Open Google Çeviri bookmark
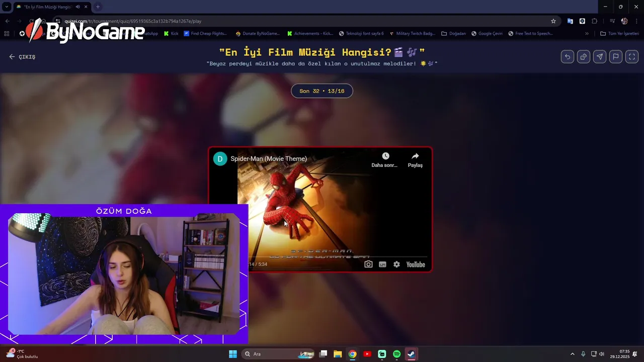 click(x=487, y=34)
